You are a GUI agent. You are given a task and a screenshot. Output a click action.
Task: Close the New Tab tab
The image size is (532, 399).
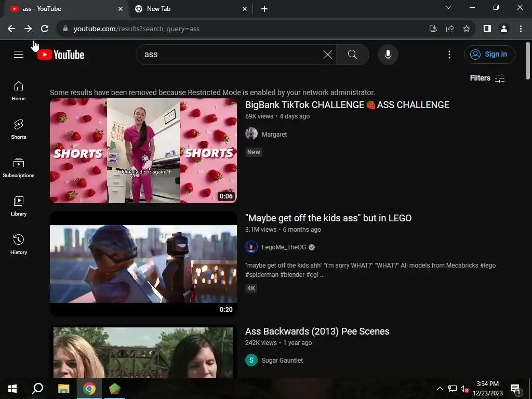tap(245, 9)
